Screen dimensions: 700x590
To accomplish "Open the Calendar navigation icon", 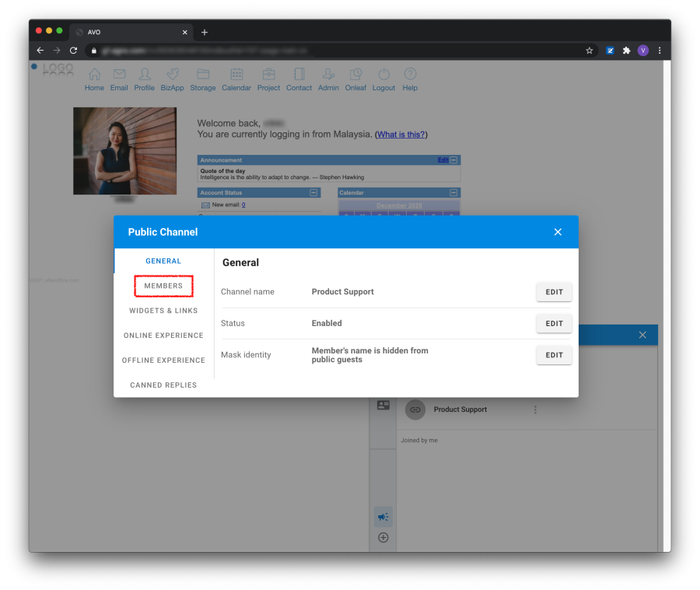I will (x=236, y=75).
